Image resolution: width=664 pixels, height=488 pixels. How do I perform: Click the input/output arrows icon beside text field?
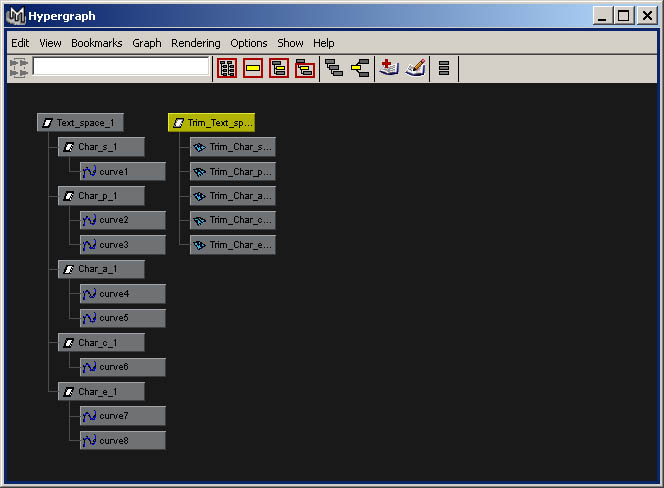tap(19, 68)
